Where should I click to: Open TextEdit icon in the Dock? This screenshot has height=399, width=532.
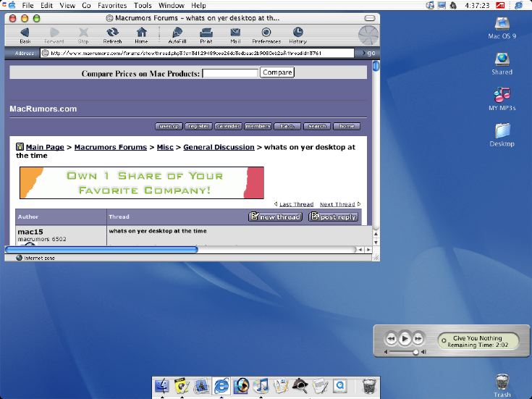pos(320,387)
